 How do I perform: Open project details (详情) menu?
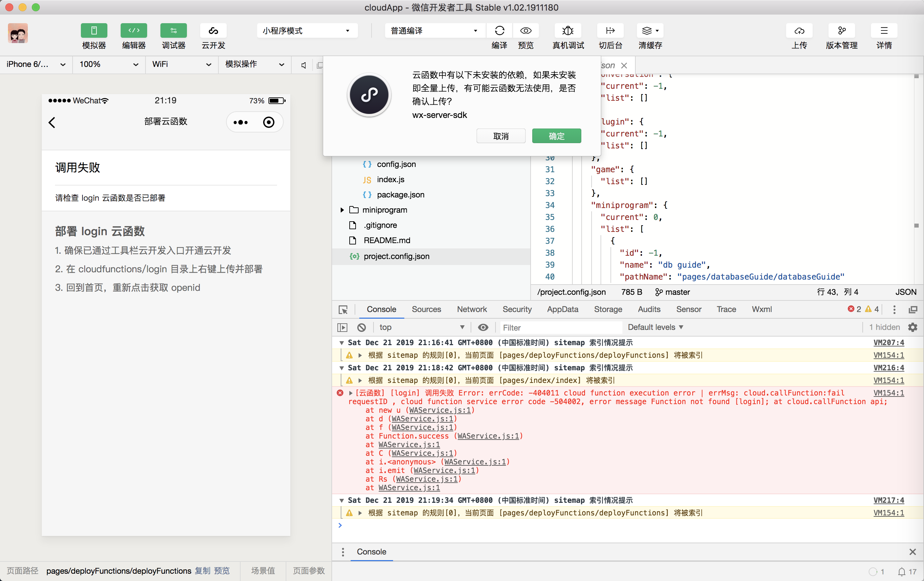(x=884, y=31)
